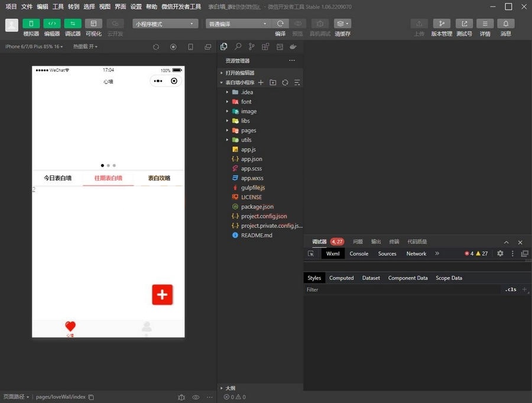Click the simulator refresh icon
532x403 pixels.
point(155,47)
